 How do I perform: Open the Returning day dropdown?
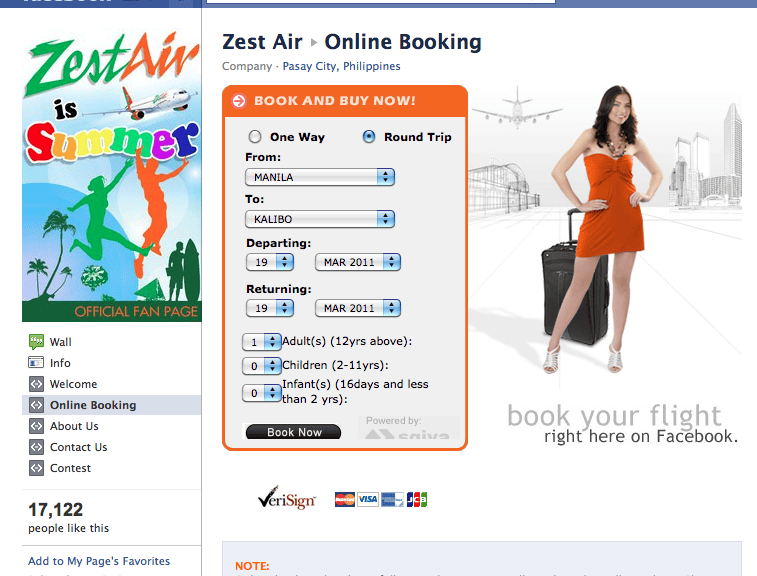[270, 308]
